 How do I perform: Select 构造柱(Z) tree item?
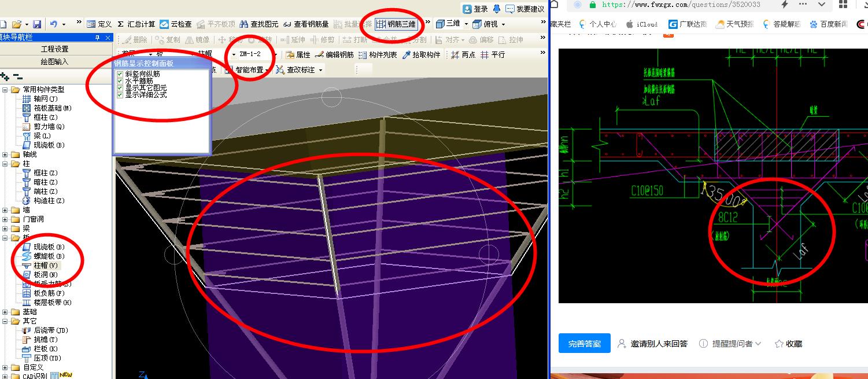click(43, 201)
